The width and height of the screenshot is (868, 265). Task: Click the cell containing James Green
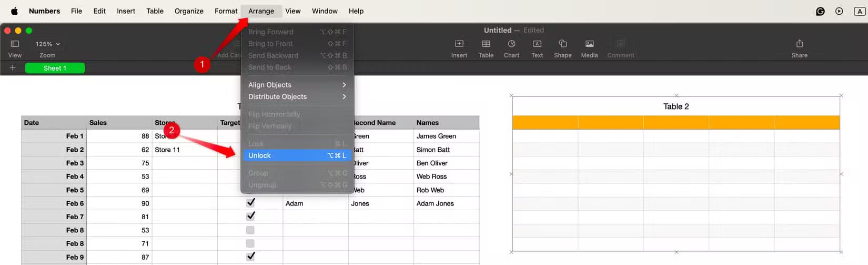point(447,136)
